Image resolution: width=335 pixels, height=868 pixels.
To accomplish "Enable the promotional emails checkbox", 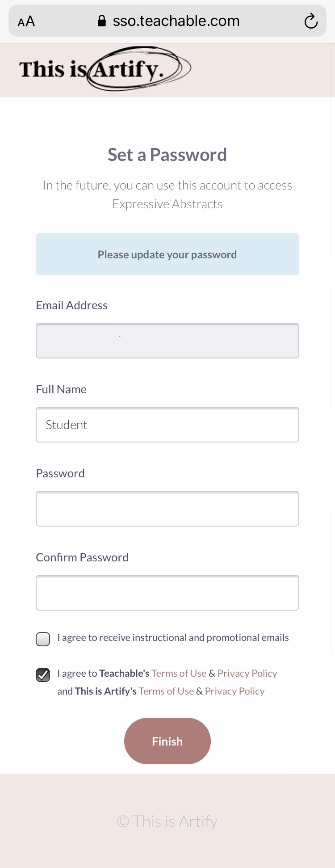I will (43, 639).
